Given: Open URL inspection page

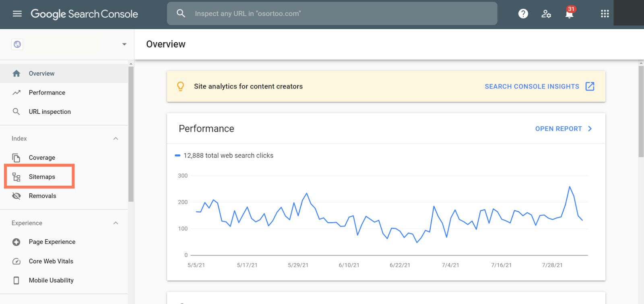Looking at the screenshot, I should [50, 112].
